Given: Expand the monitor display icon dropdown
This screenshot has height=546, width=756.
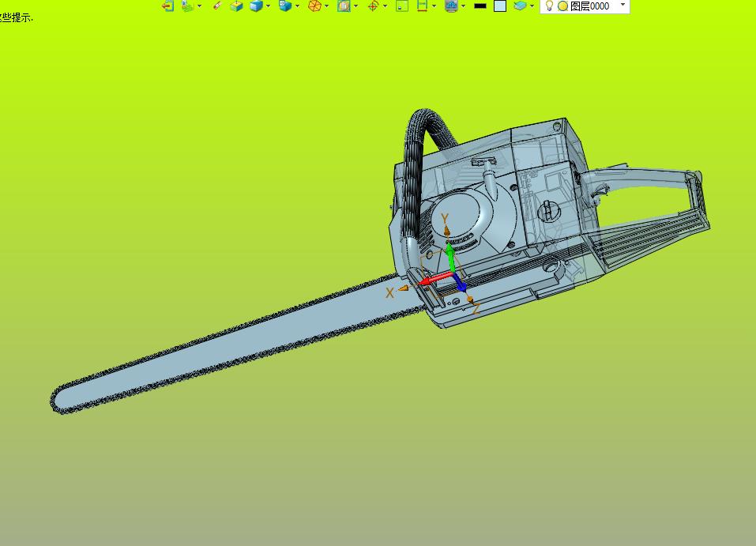Looking at the screenshot, I should click(x=463, y=6).
